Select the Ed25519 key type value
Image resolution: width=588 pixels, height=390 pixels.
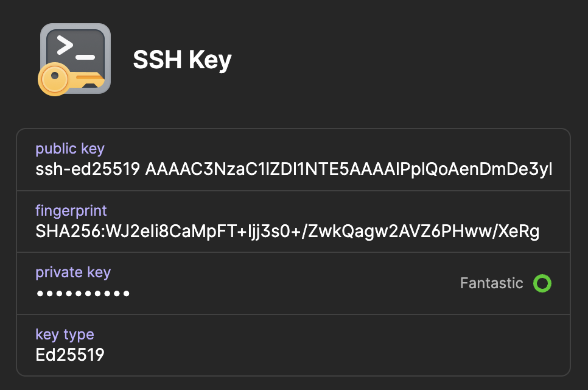pyautogui.click(x=70, y=355)
